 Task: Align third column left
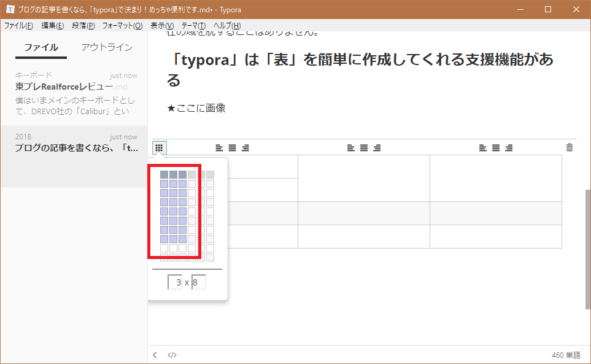[482, 148]
